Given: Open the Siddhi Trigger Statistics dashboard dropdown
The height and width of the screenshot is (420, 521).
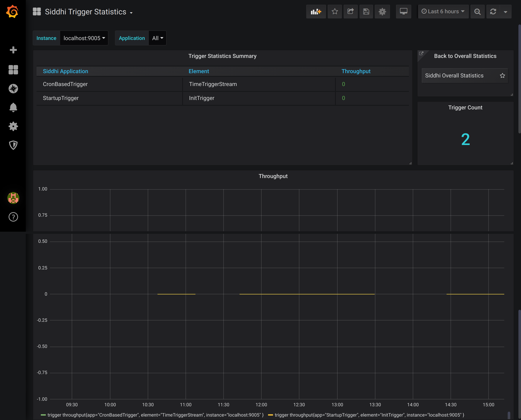Looking at the screenshot, I should pyautogui.click(x=89, y=12).
